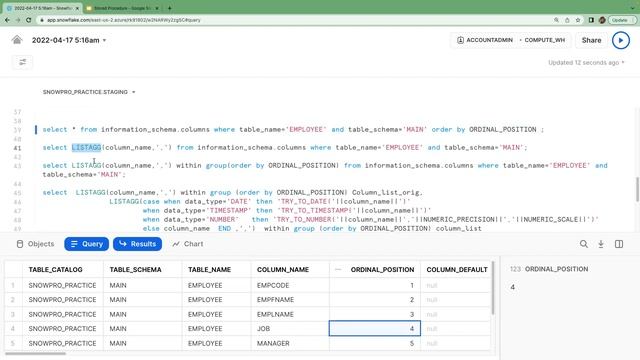Viewport: 640px width, 360px height.
Task: Click the browser address bar URL
Action: pyautogui.click(x=124, y=20)
